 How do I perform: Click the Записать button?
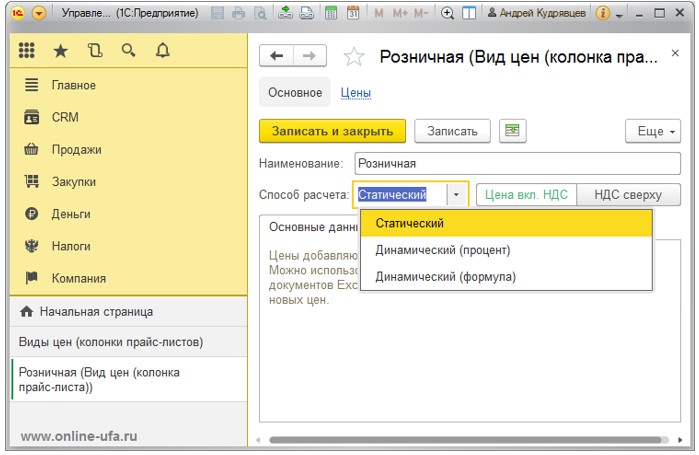[453, 131]
